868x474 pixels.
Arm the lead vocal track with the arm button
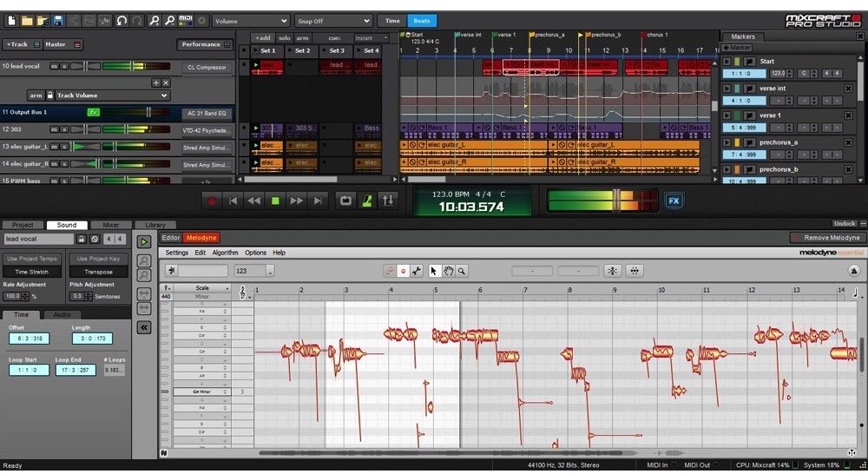click(36, 95)
